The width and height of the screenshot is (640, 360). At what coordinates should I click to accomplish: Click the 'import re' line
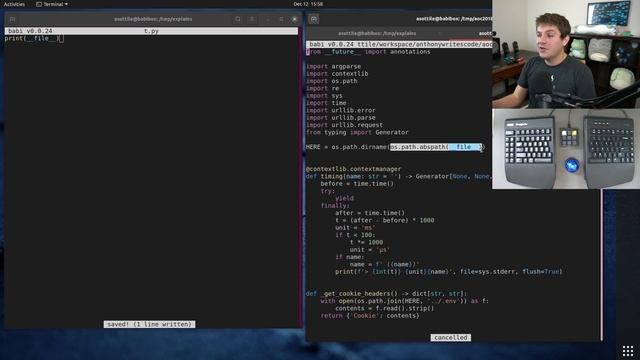tap(322, 89)
